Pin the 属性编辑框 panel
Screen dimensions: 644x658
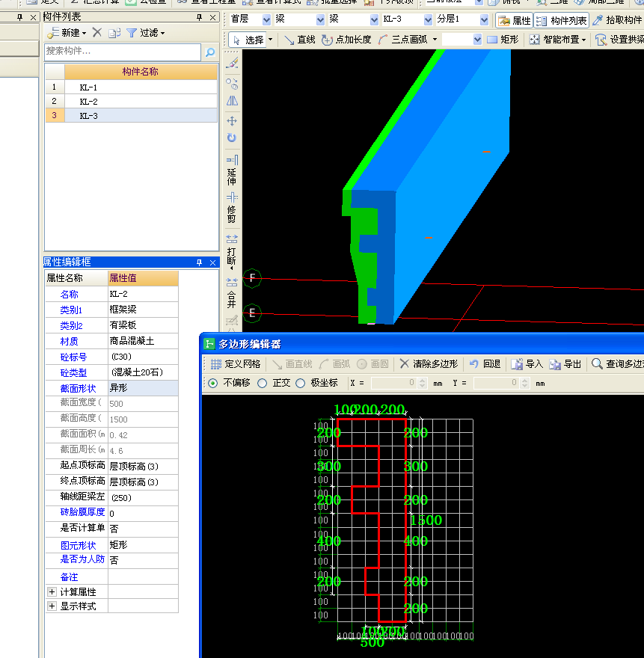point(199,262)
